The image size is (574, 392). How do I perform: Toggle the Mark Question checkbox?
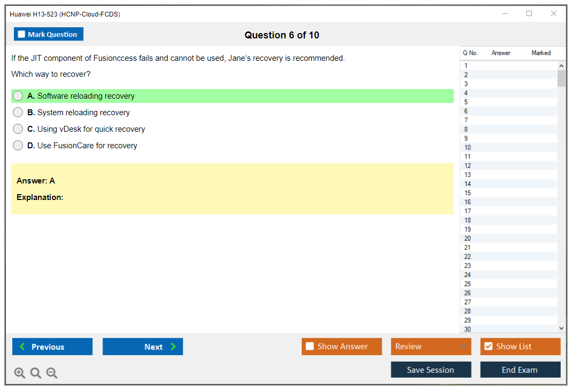pos(22,35)
